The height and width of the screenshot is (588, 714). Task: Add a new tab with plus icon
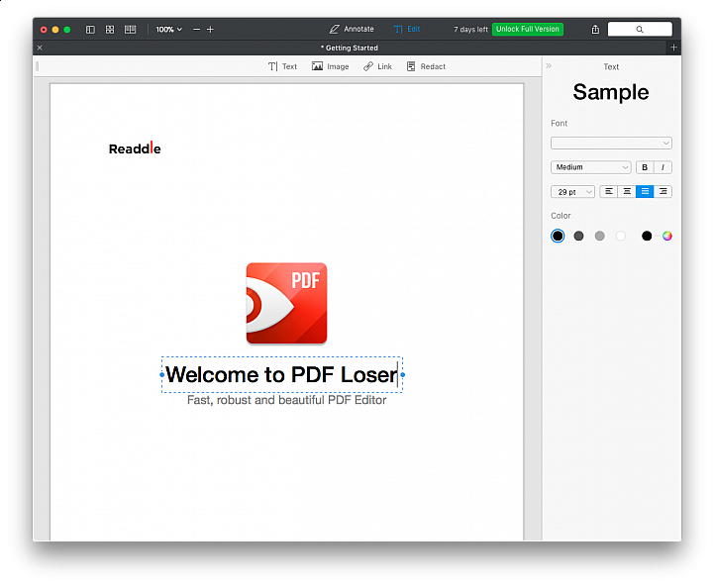pyautogui.click(x=674, y=48)
